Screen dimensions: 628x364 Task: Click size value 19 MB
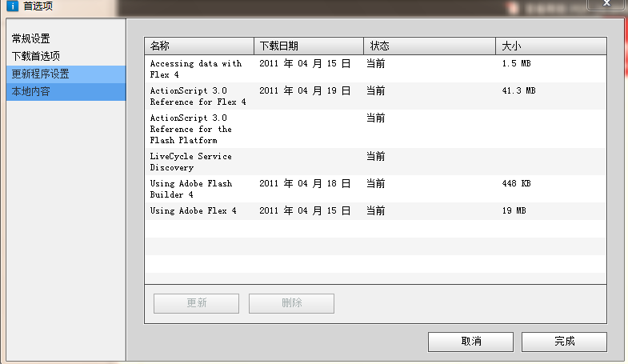(514, 211)
